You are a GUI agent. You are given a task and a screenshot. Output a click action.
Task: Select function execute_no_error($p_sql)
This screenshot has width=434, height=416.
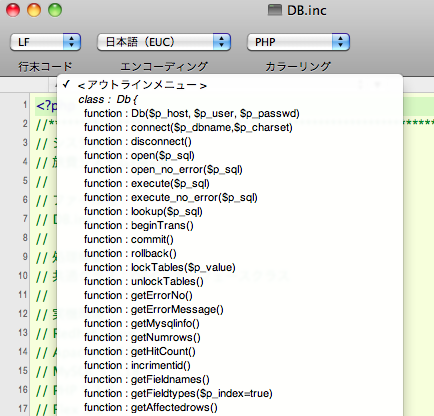point(230,197)
